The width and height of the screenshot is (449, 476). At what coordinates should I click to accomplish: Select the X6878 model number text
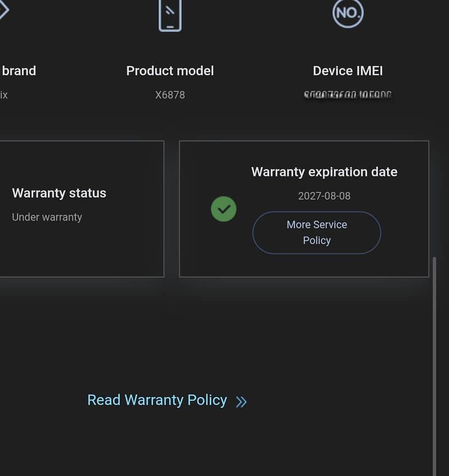[x=170, y=95]
